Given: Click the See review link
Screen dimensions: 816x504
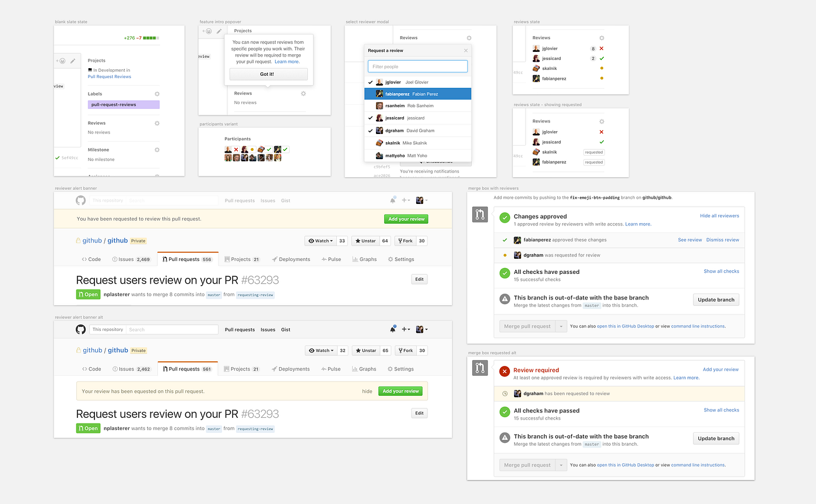Looking at the screenshot, I should [690, 240].
